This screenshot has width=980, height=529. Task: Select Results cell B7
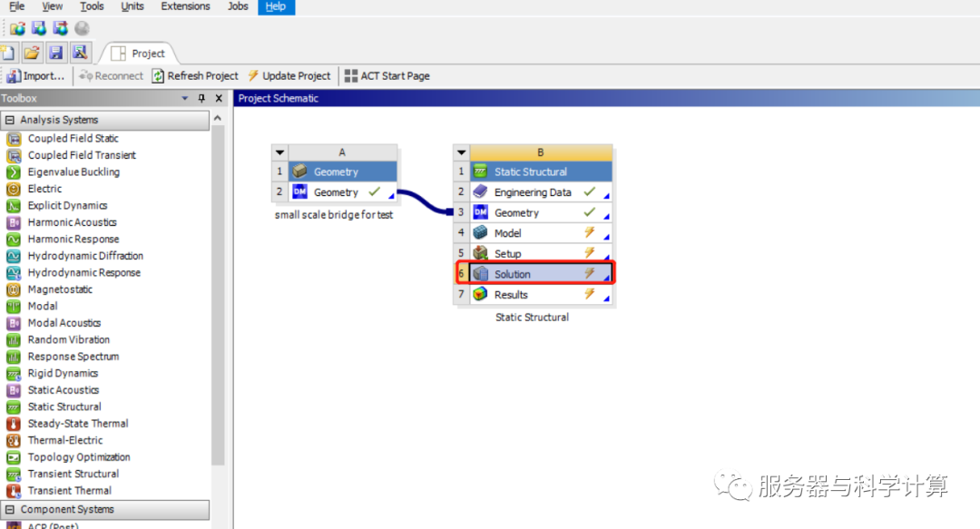(541, 295)
